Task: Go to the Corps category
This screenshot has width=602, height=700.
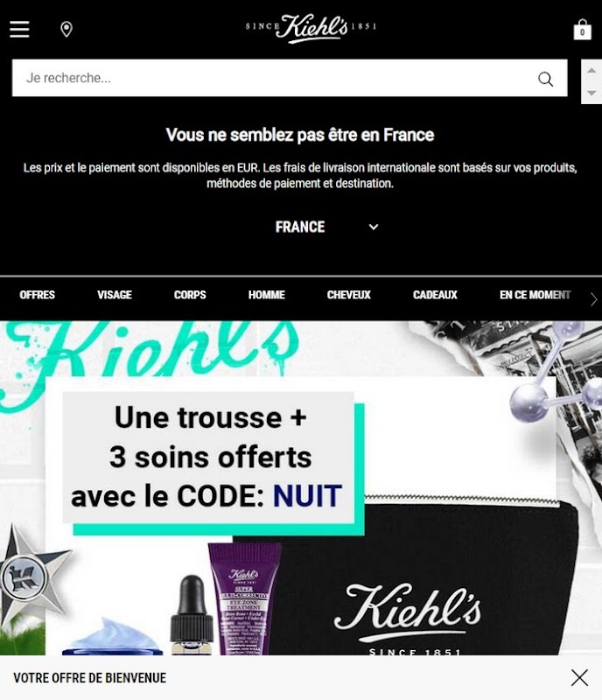Action: coord(190,295)
